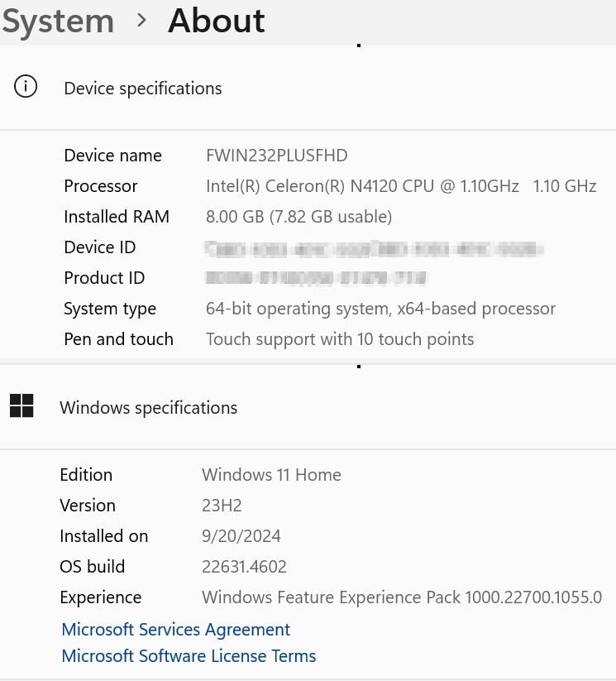
Task: Click the Device specifications info icon
Action: [26, 86]
